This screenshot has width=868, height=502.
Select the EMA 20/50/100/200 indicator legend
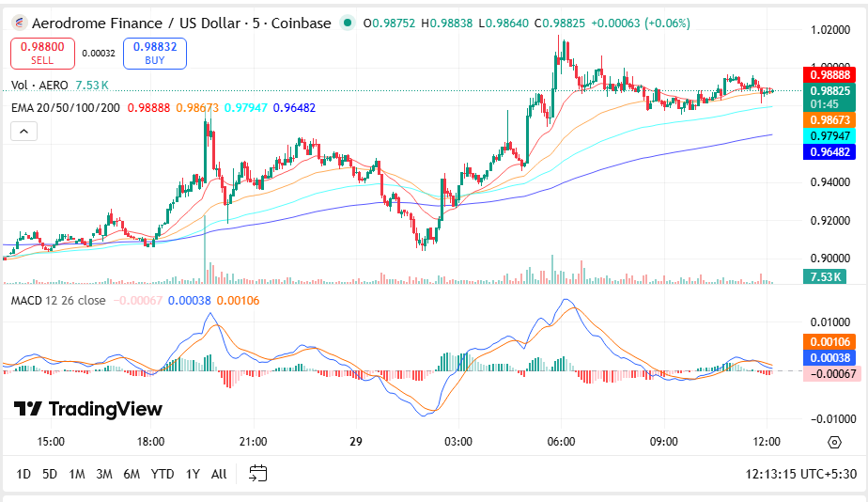click(65, 108)
